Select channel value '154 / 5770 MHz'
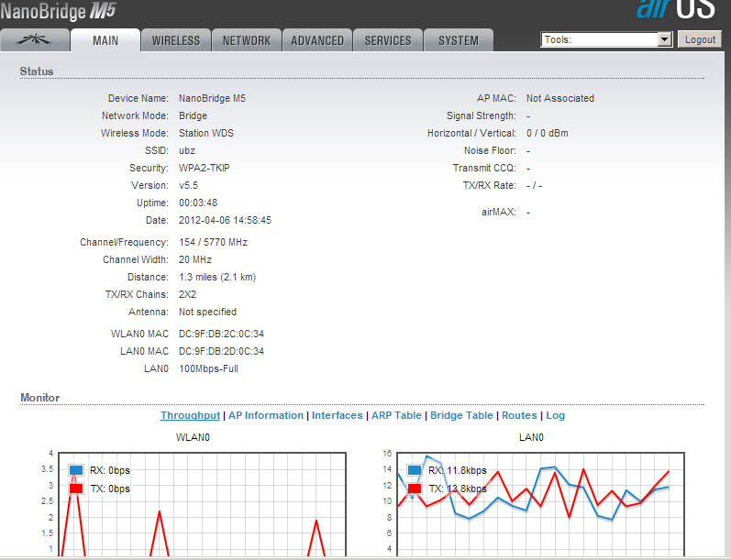The height and width of the screenshot is (560, 731). [213, 242]
